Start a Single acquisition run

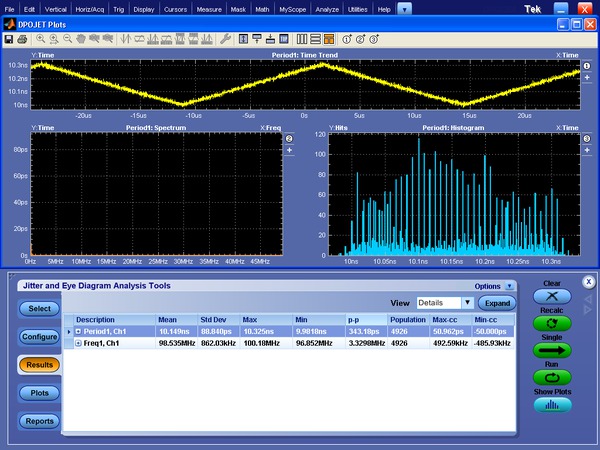tap(551, 351)
